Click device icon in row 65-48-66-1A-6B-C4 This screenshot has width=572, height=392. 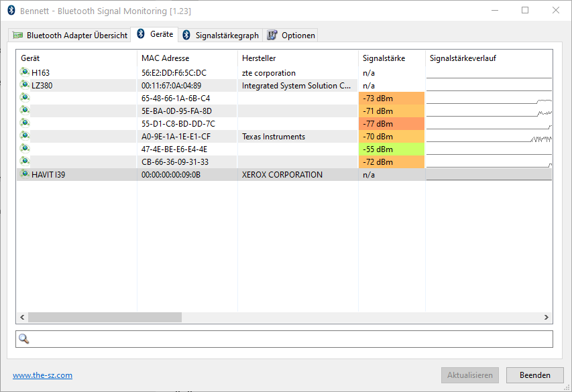[24, 97]
